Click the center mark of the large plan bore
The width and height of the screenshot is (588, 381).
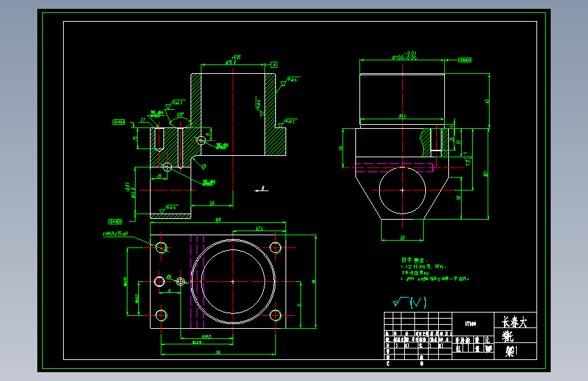(x=233, y=281)
